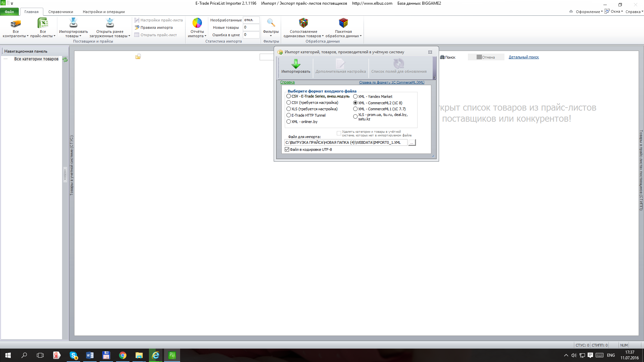Select Все категории товаров in the tree
The width and height of the screenshot is (644, 362).
36,59
